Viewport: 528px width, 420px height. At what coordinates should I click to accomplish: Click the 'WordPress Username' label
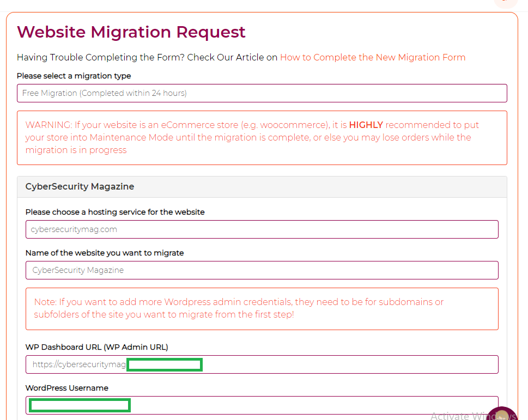pyautogui.click(x=66, y=388)
